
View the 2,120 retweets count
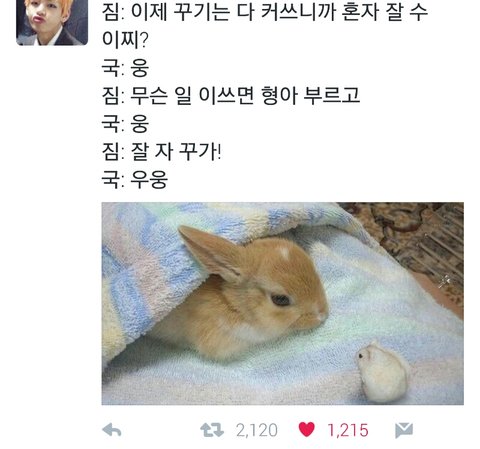[257, 430]
